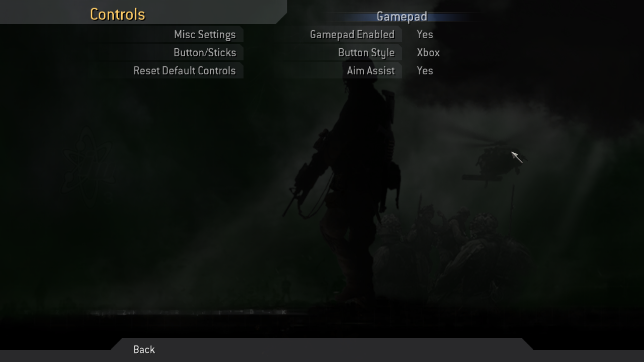The height and width of the screenshot is (362, 644).
Task: Change the Button Style setting
Action: tap(366, 53)
